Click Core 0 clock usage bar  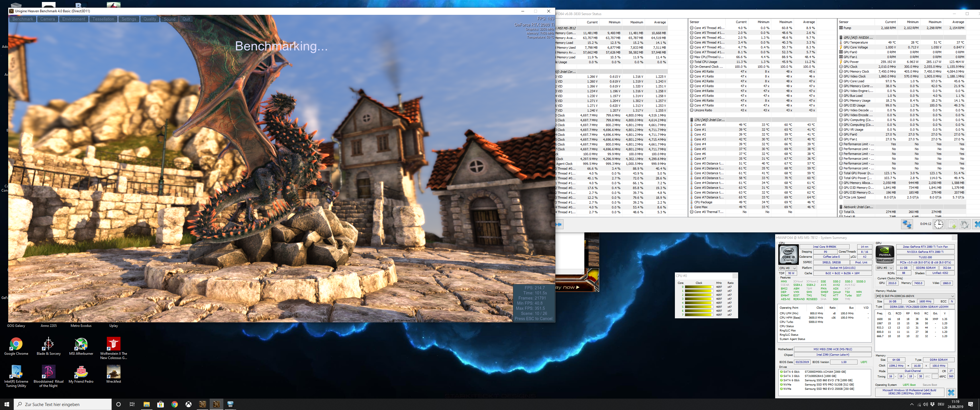(x=699, y=287)
